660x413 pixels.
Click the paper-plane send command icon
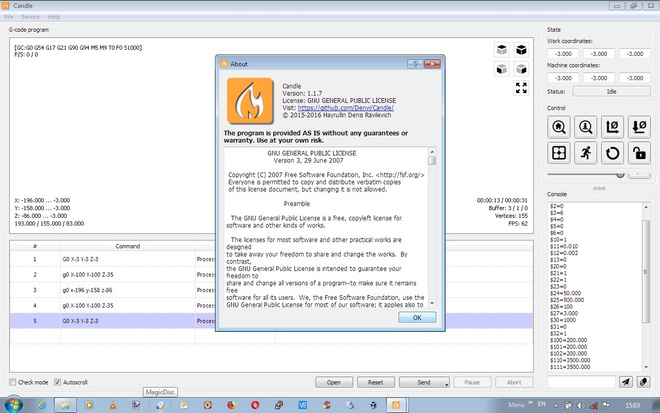[x=626, y=381]
